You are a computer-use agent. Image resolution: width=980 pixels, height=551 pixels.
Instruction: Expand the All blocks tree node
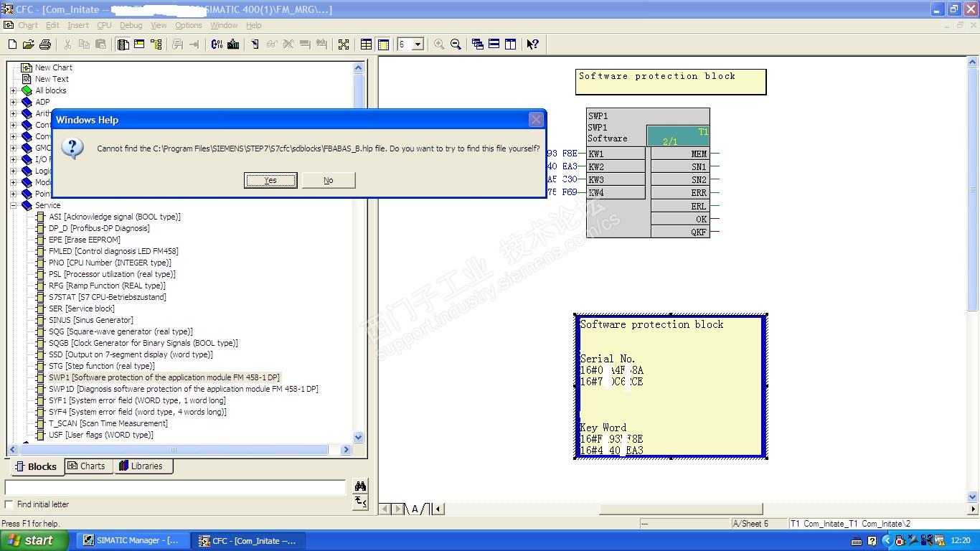13,90
